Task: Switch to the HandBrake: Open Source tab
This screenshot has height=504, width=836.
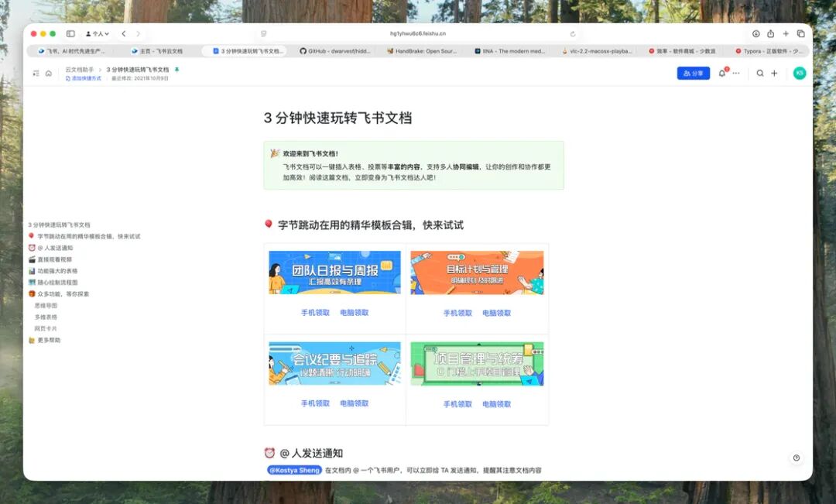Action: (x=422, y=51)
